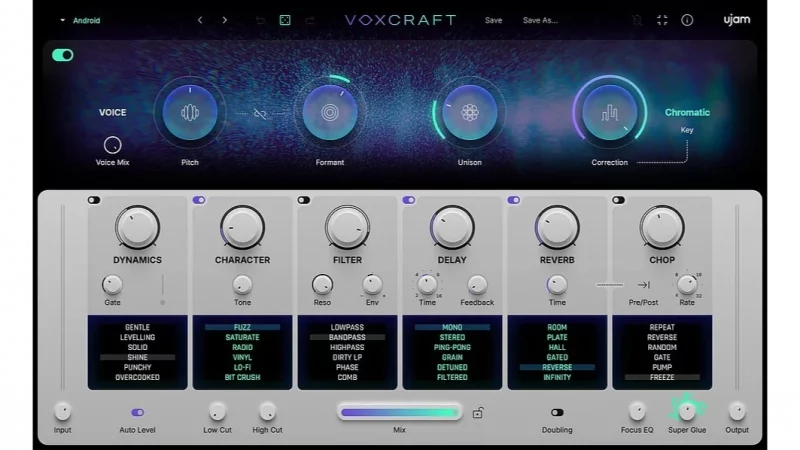
Task: Select the MONO delay mode
Action: click(452, 327)
